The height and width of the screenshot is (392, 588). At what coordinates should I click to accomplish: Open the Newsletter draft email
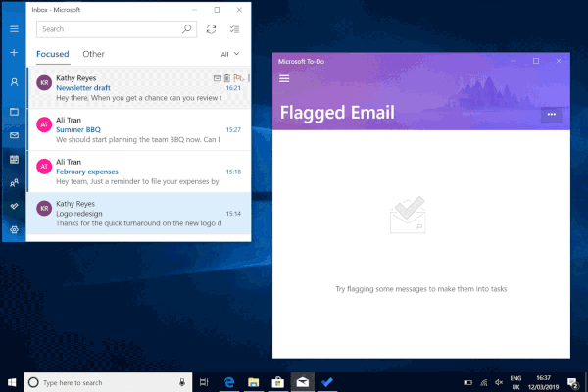[139, 88]
